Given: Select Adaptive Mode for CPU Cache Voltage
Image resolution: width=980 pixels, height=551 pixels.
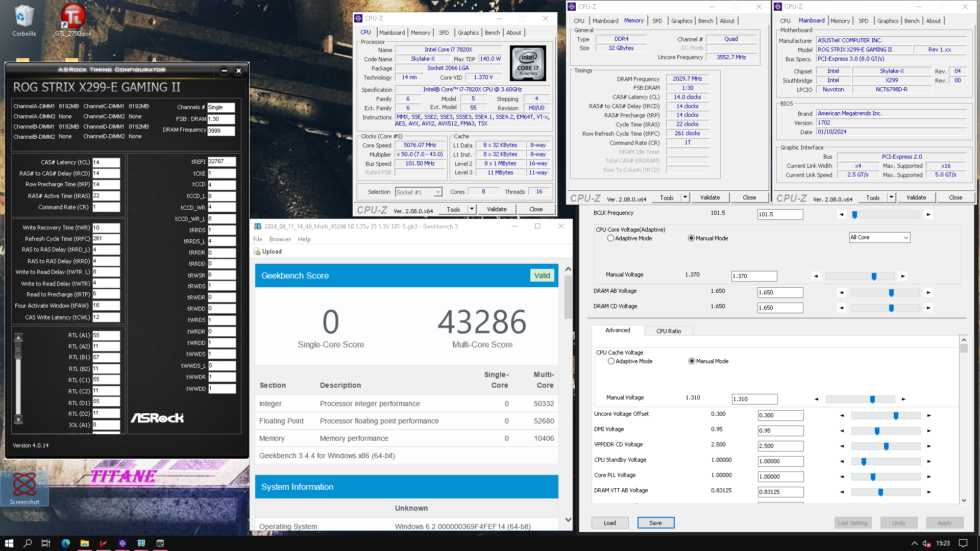Looking at the screenshot, I should (611, 361).
